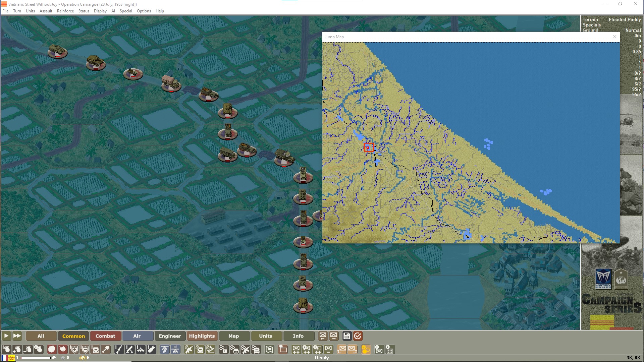Open the Special menu
Screen dimensions: 644x362
coord(126,11)
